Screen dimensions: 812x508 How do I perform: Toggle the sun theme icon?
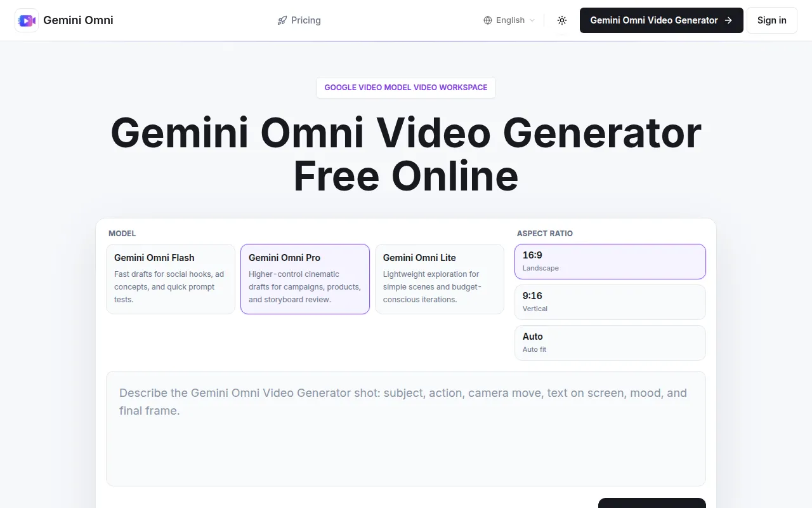click(x=562, y=20)
